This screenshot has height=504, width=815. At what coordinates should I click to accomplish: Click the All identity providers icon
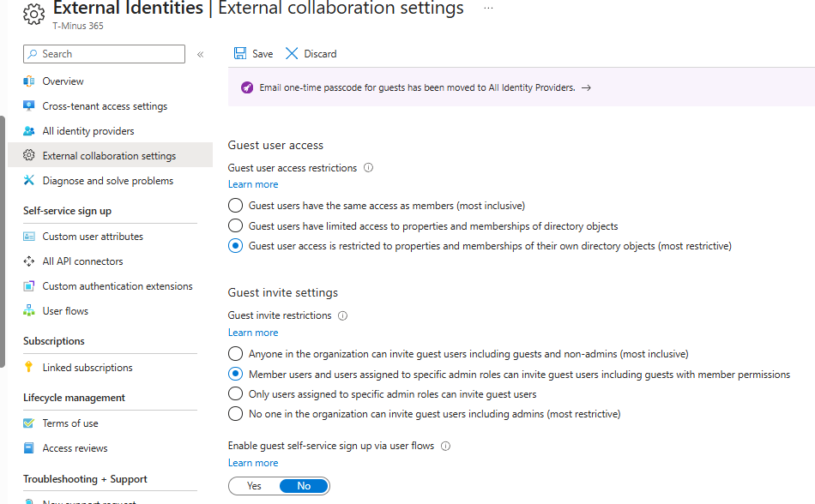(x=29, y=131)
